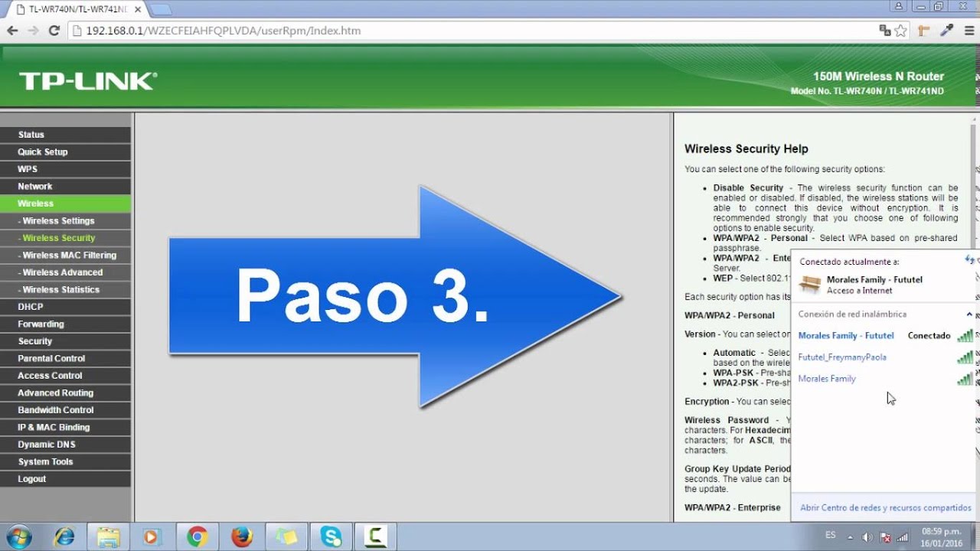This screenshot has height=551, width=980.
Task: Open Wireless Settings submenu
Action: click(65, 221)
